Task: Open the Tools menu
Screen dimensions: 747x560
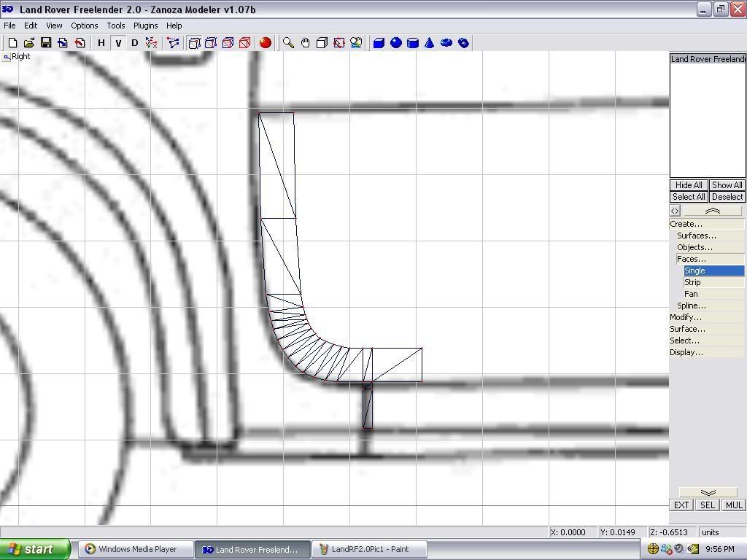Action: [x=116, y=26]
